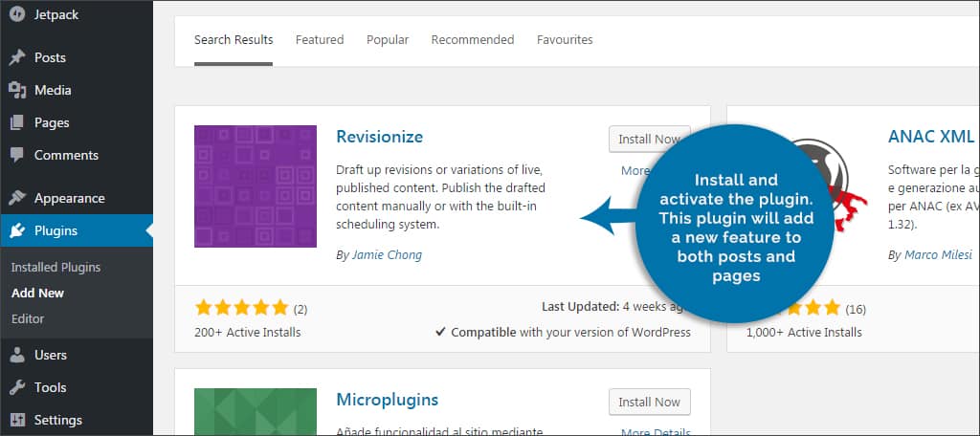
Task: Go to Installed Plugins submenu
Action: click(x=56, y=268)
